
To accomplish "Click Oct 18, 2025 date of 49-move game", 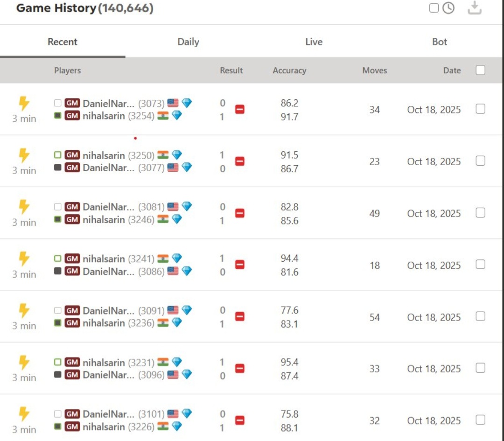I will click(434, 213).
